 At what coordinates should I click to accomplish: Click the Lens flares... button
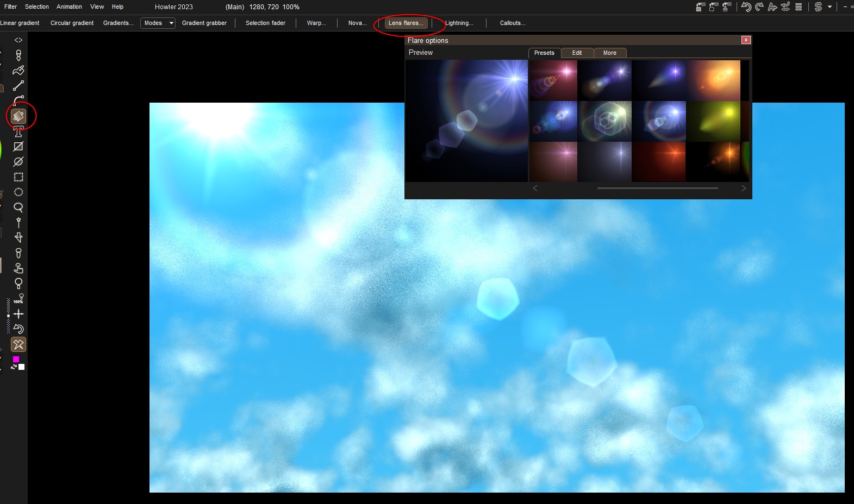tap(406, 23)
